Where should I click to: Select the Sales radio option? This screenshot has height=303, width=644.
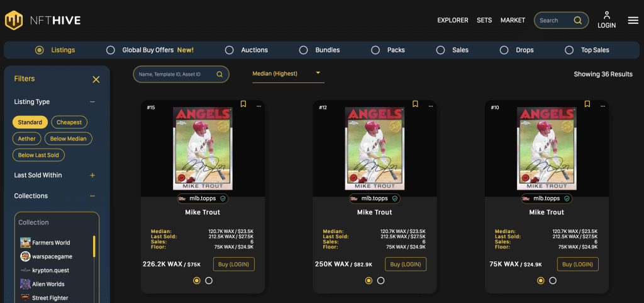point(441,50)
